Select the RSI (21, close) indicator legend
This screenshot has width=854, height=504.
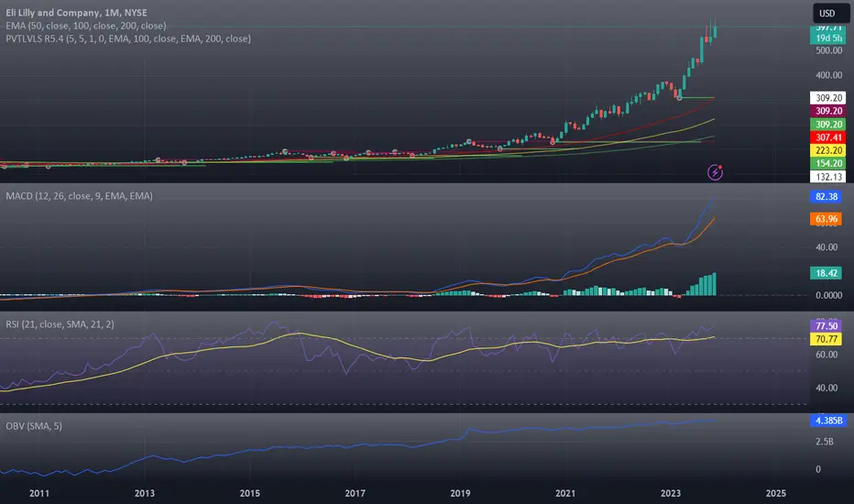60,324
